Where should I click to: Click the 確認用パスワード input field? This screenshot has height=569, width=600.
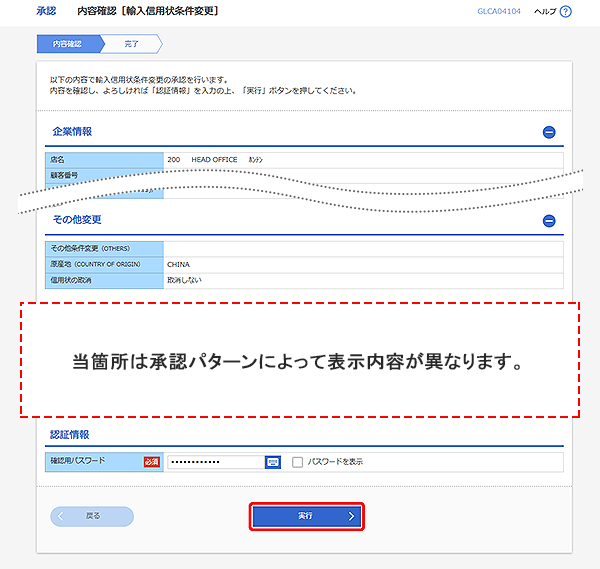coord(216,462)
